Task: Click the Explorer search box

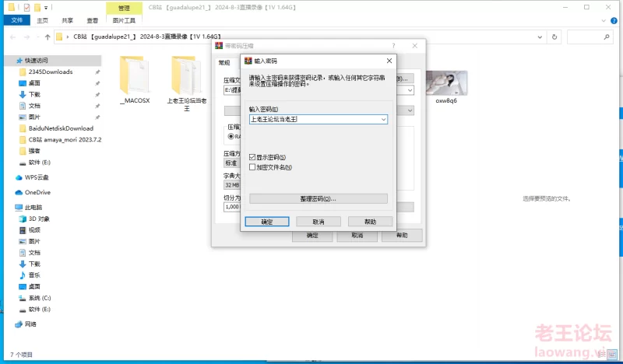Action: 590,37
